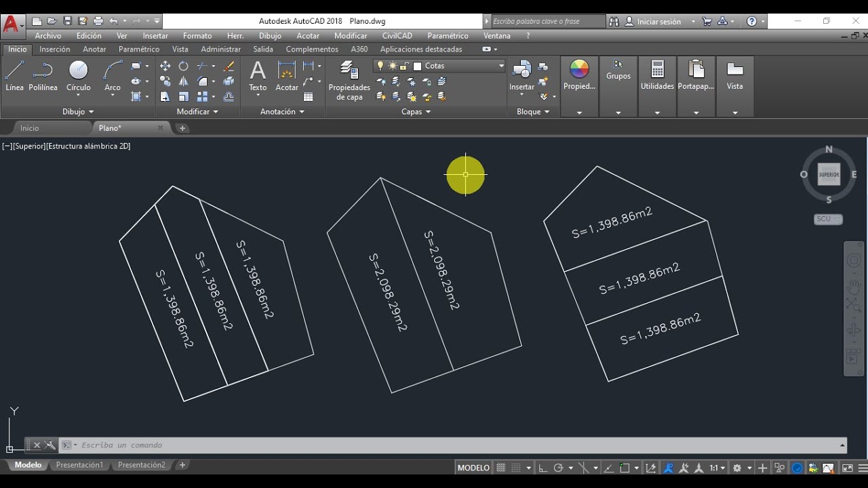Toggle object snap square icon in status bar
The image size is (868, 488).
pyautogui.click(x=625, y=468)
